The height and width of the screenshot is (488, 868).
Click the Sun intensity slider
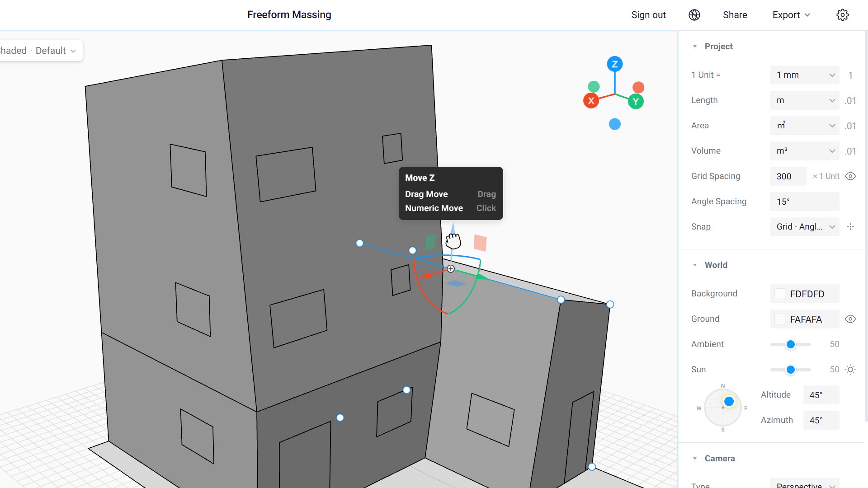791,370
